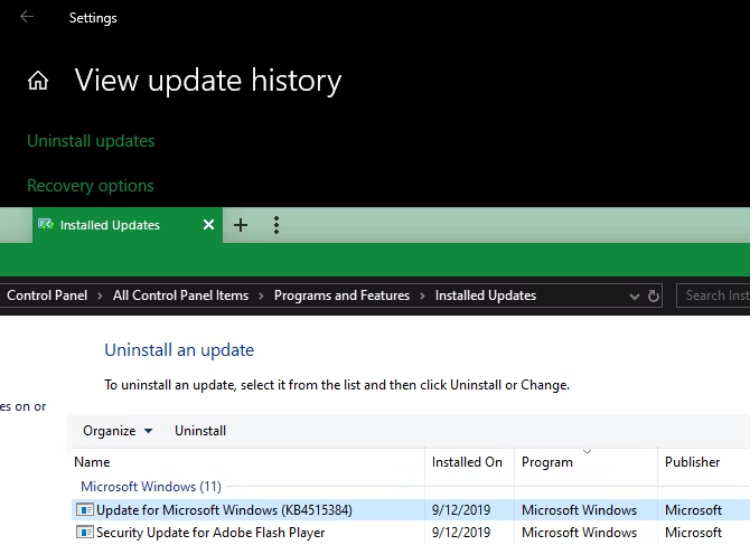Open the three-dot tab options menu
The width and height of the screenshot is (752, 551).
click(x=276, y=225)
